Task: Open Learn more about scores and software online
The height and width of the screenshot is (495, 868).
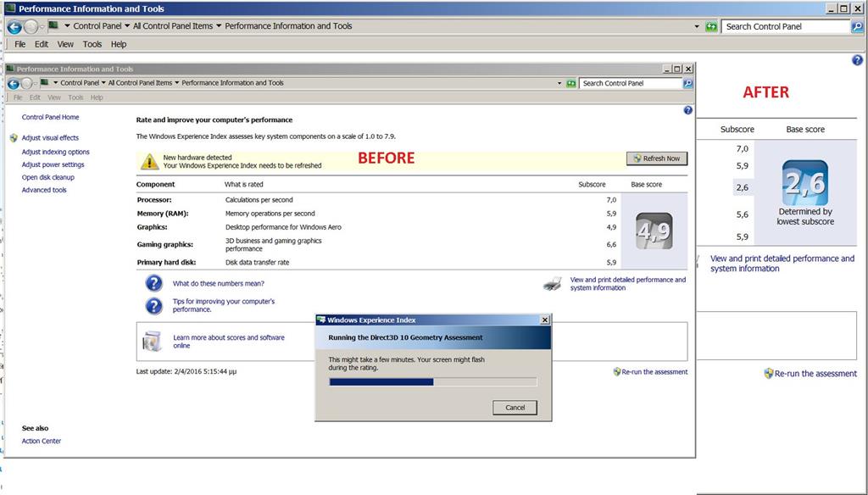Action: pos(229,341)
